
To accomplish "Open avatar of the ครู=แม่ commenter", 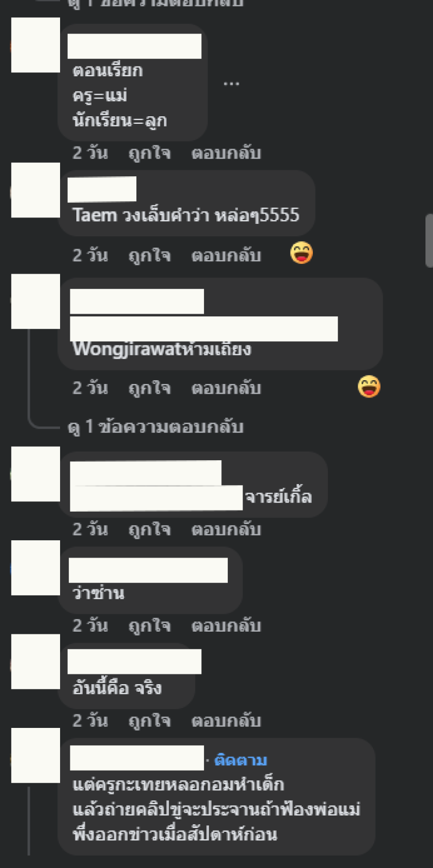I will coord(36,45).
